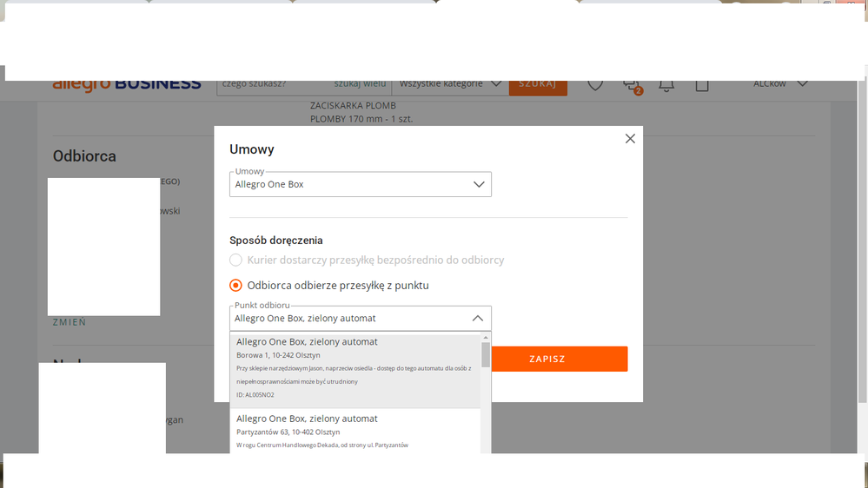Choose the Partyzantów 63, Olsztyn pickup point
The image size is (868, 488).
click(x=355, y=432)
